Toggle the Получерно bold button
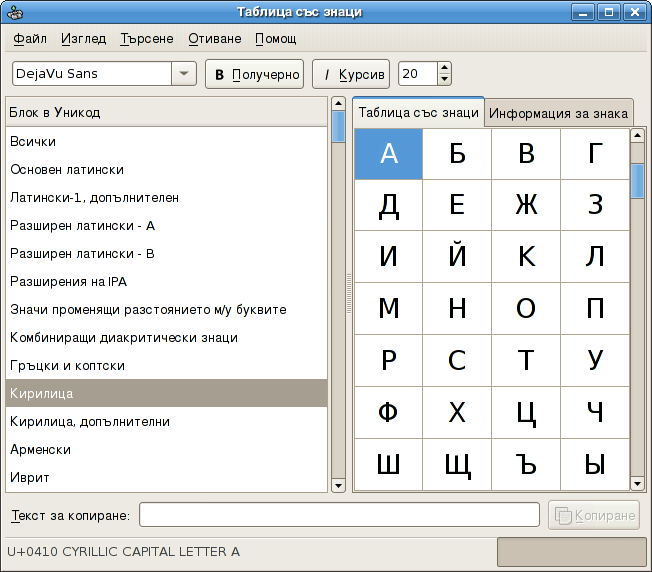 [254, 74]
